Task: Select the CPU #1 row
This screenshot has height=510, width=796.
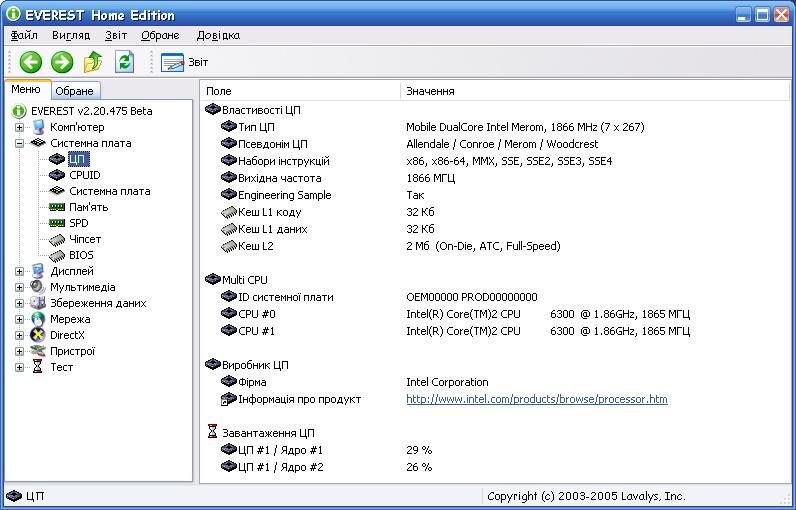Action: (495, 331)
